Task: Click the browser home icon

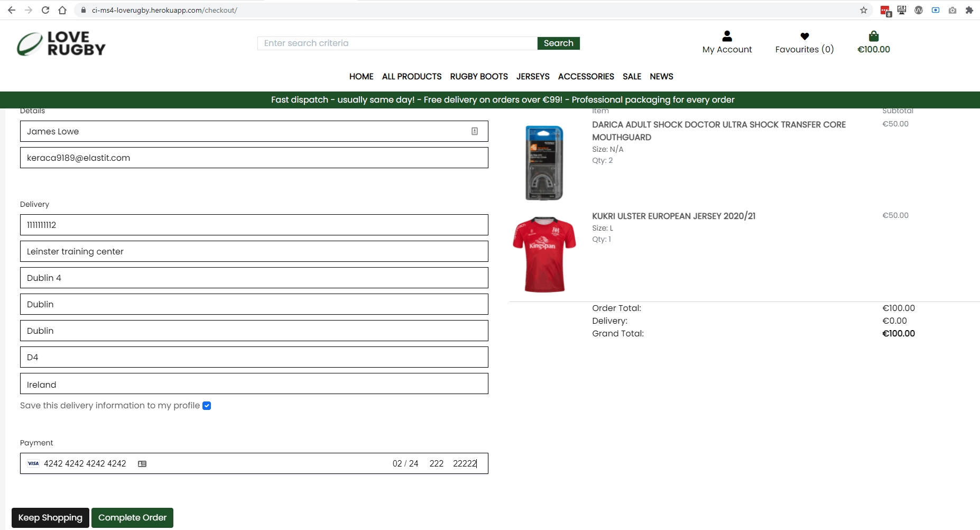Action: pos(62,10)
